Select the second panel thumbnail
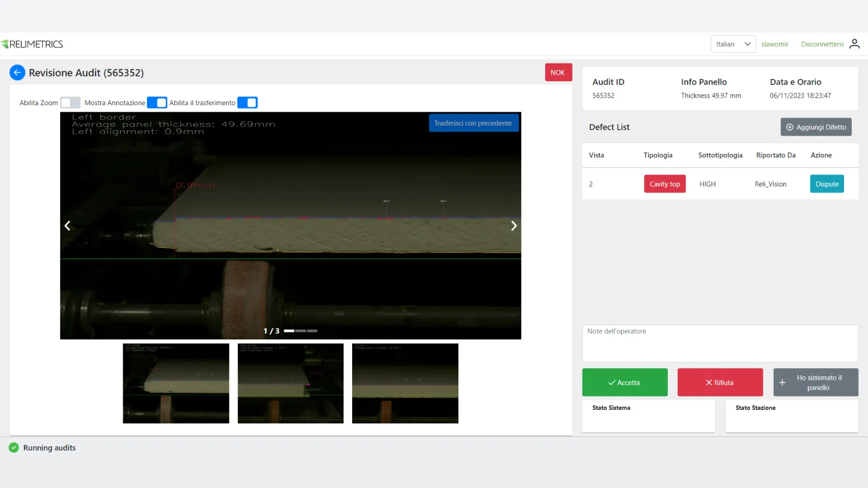The image size is (868, 488). pyautogui.click(x=290, y=383)
